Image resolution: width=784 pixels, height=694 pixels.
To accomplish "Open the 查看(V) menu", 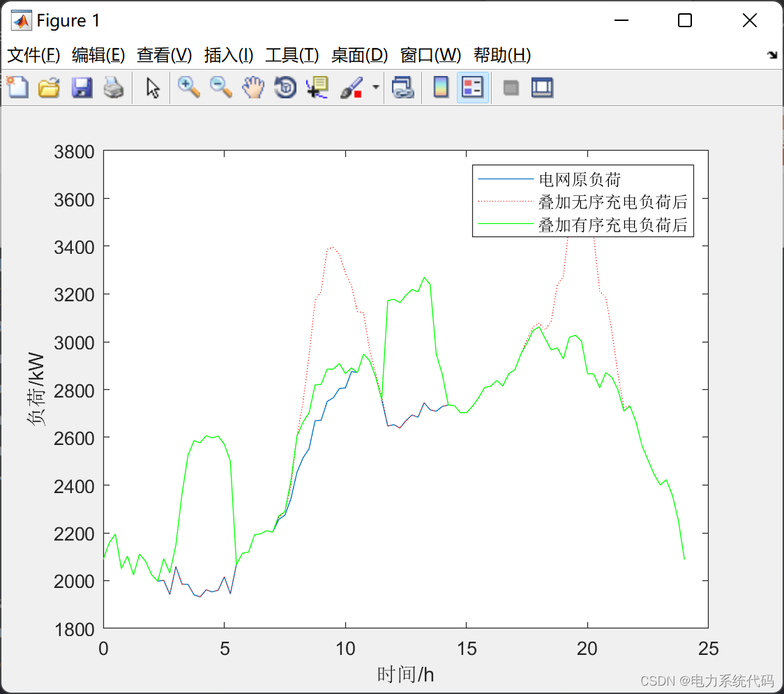I will 165,54.
